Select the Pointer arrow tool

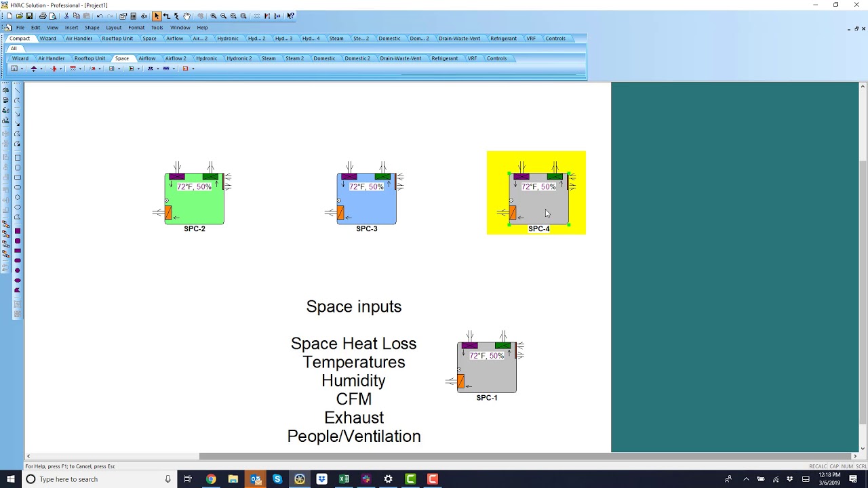click(157, 16)
